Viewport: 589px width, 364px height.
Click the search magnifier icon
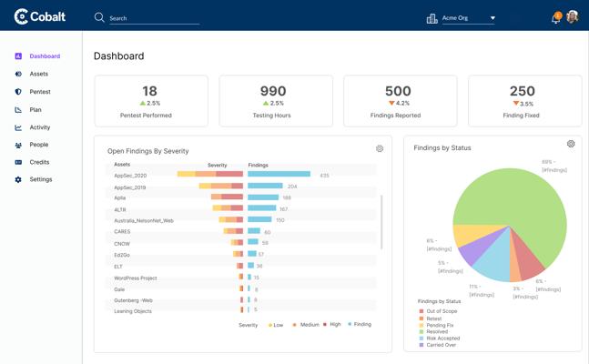click(x=99, y=17)
